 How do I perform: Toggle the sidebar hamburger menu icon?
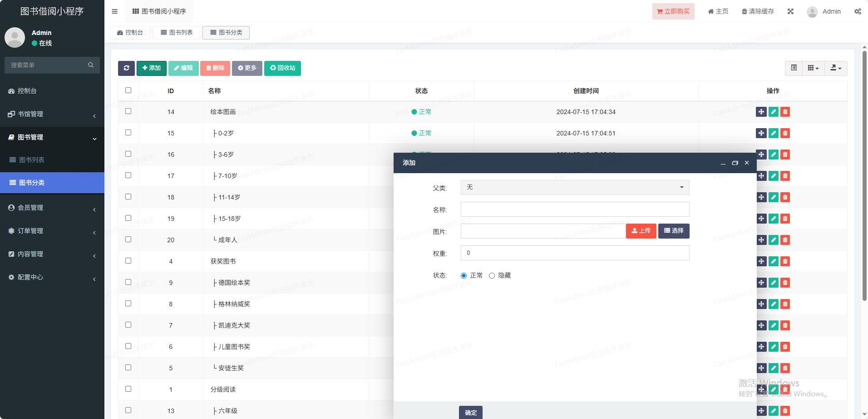[x=114, y=11]
